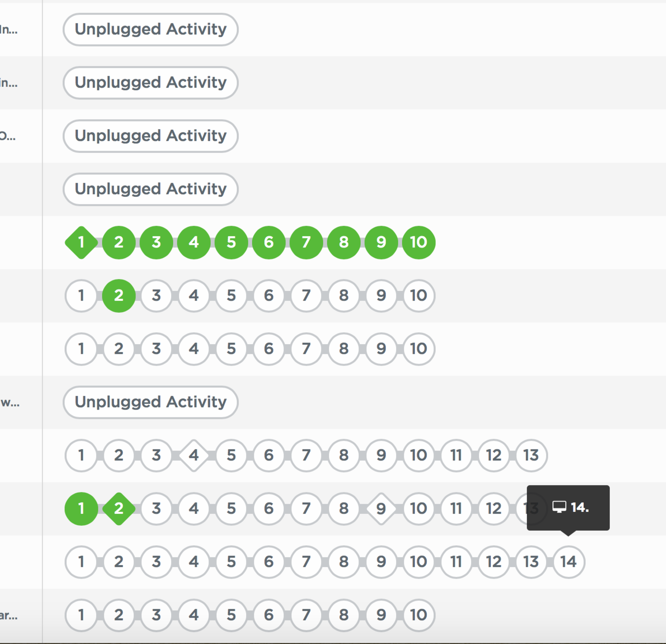Click the monitor icon in the tooltip
Image resolution: width=666 pixels, height=644 pixels.
coord(559,507)
